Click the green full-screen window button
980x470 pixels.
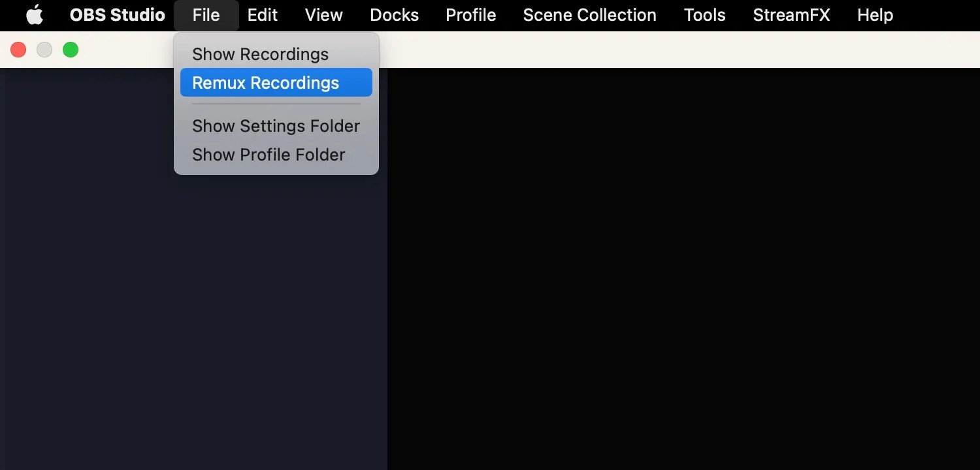coord(71,49)
